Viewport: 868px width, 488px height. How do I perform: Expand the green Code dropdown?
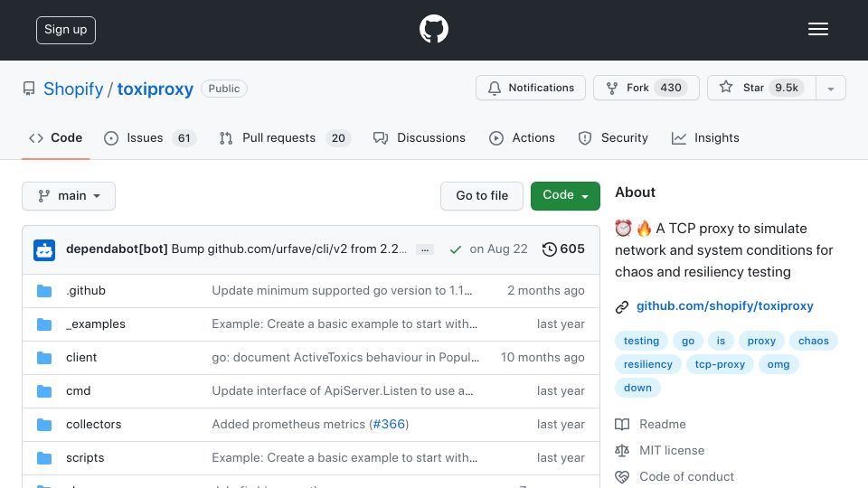tap(565, 196)
